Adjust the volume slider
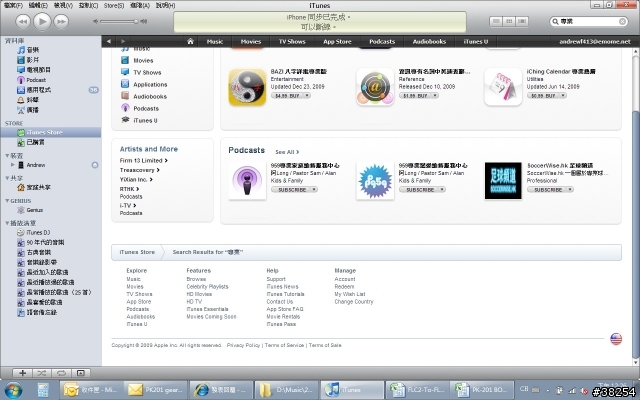 click(119, 21)
